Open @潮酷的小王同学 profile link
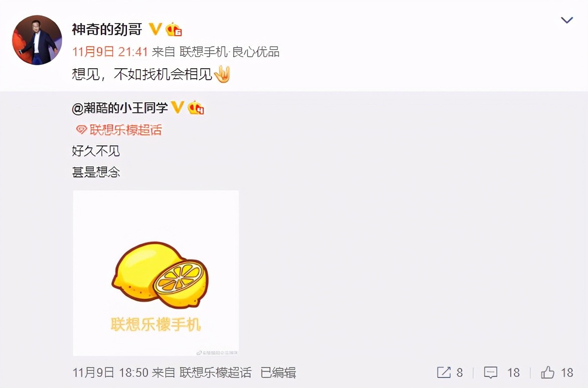Screen dimensions: 588x388 click(x=119, y=108)
